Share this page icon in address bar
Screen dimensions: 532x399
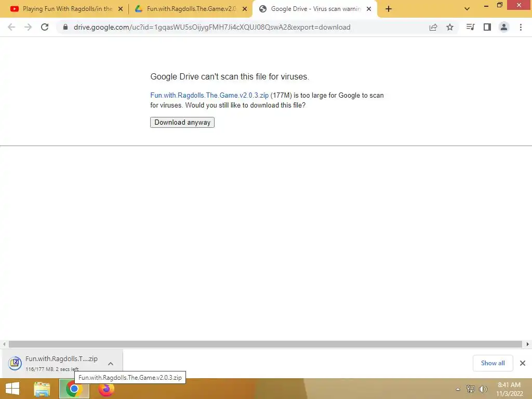pos(433,28)
